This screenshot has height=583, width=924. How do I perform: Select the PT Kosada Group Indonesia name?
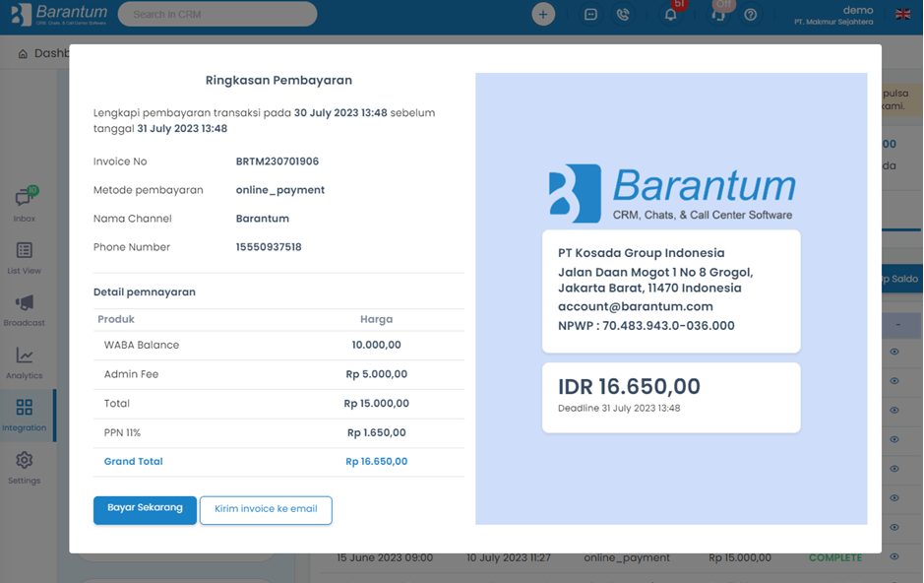(642, 253)
